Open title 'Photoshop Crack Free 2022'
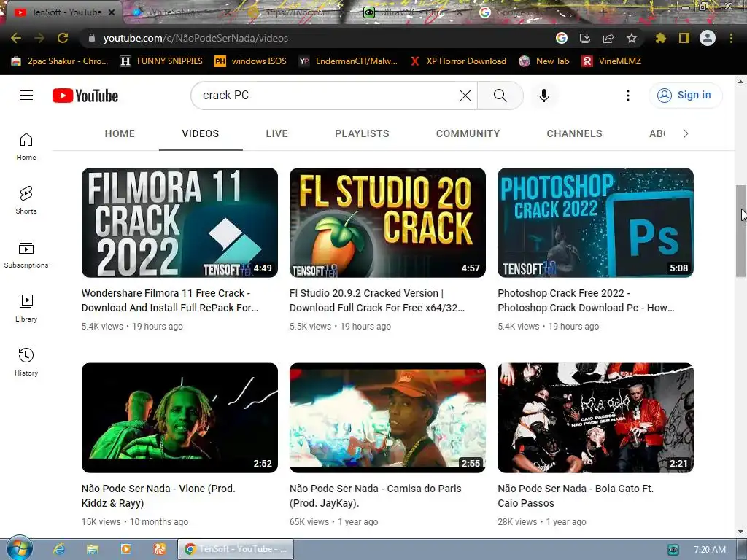Screen dimensions: 747x560 pos(586,300)
